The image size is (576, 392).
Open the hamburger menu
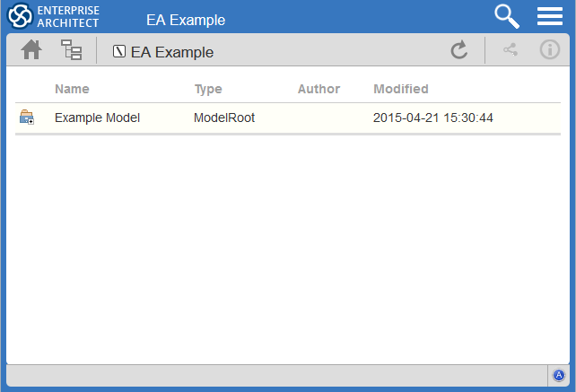click(x=549, y=16)
